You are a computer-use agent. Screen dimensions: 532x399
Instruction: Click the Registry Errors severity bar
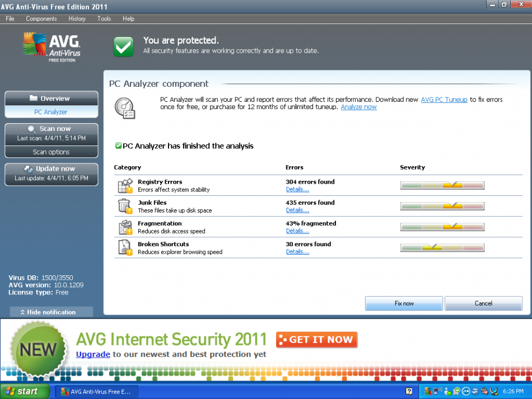[x=442, y=186]
